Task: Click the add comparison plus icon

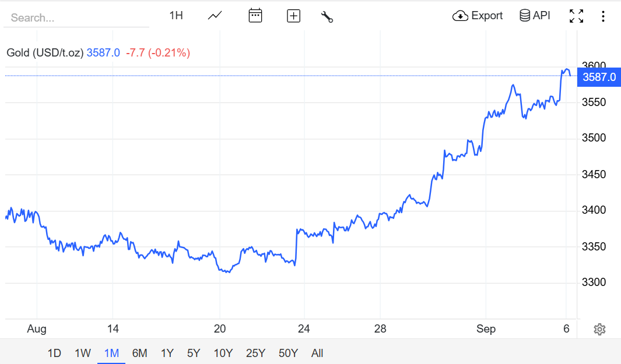Action: click(293, 16)
